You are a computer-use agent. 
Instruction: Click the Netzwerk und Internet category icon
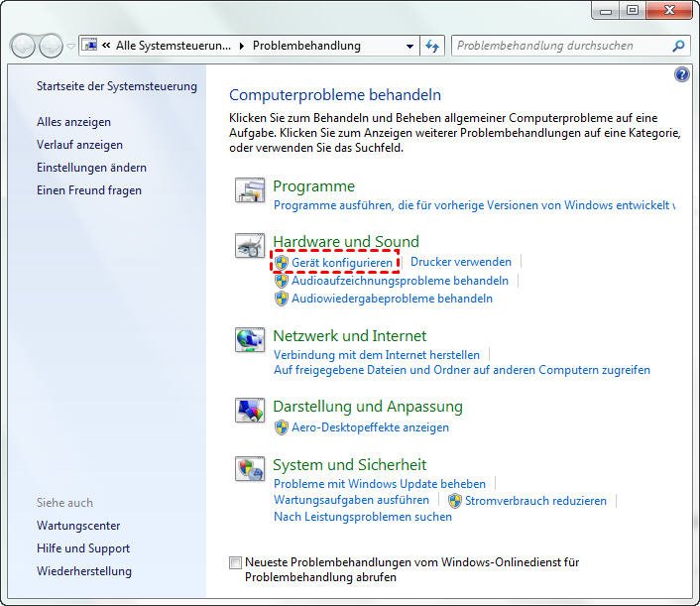pyautogui.click(x=250, y=339)
